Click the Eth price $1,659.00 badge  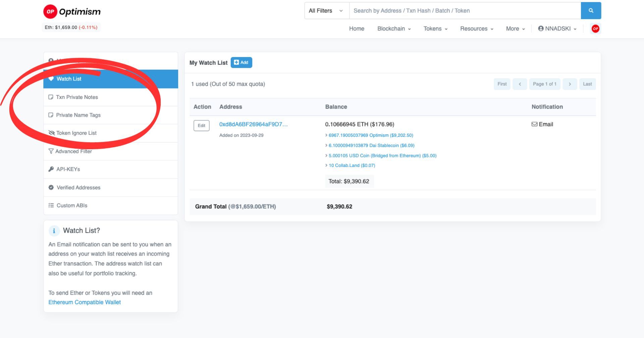click(71, 27)
